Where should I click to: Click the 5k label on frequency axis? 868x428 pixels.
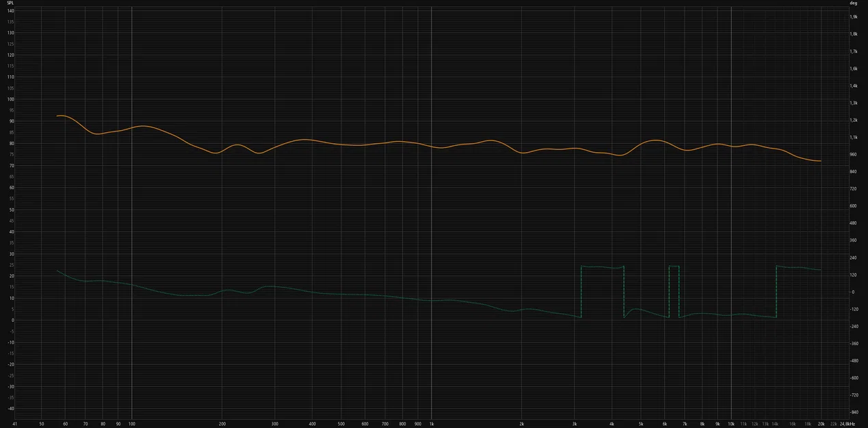tap(641, 424)
